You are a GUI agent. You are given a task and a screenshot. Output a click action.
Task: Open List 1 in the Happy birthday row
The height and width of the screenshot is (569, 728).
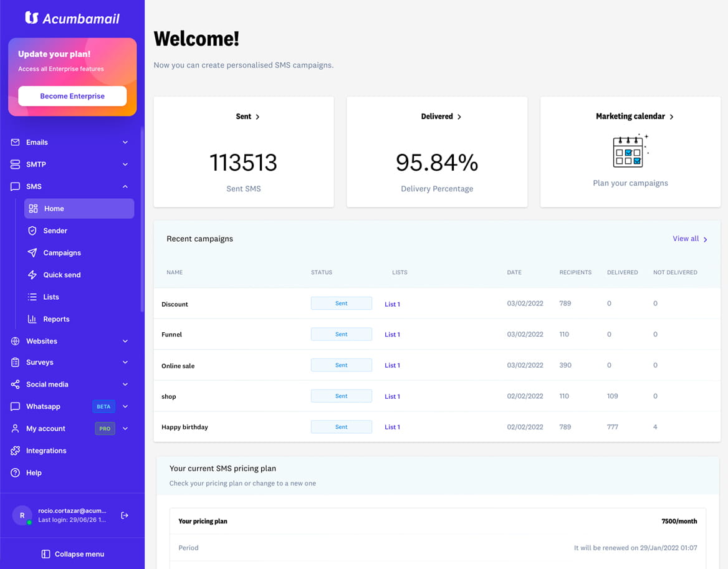click(392, 427)
